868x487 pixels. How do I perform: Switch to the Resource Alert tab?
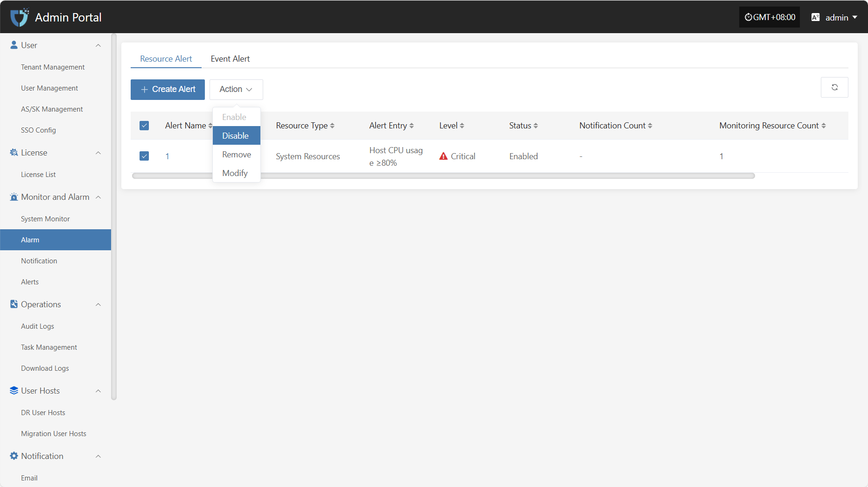(x=166, y=59)
